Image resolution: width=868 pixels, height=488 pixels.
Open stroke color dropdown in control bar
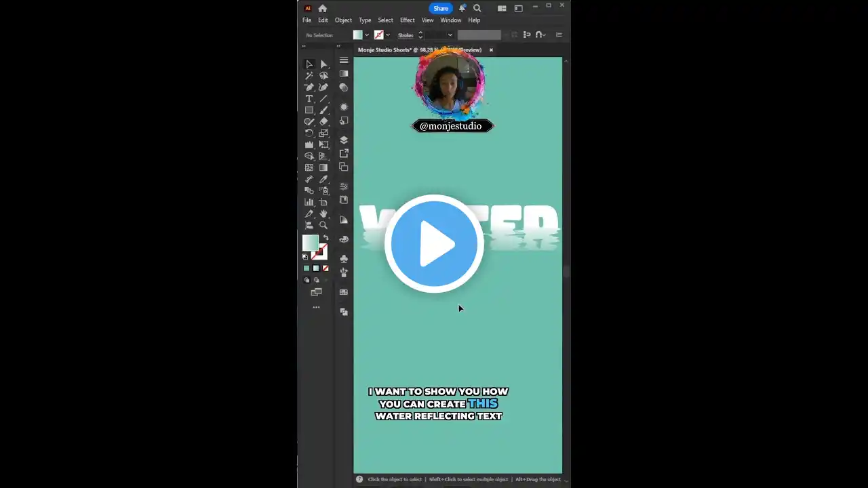(388, 35)
